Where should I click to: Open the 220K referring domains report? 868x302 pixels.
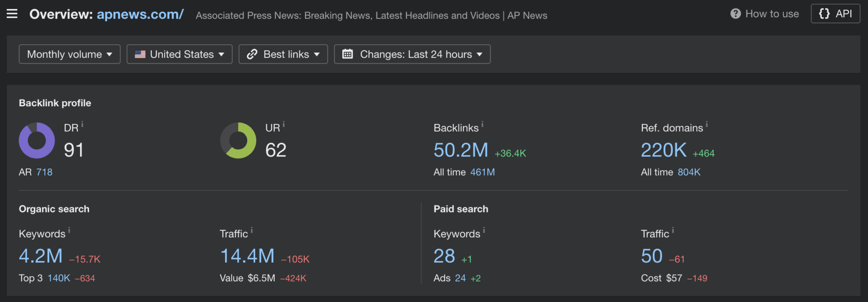tap(664, 150)
